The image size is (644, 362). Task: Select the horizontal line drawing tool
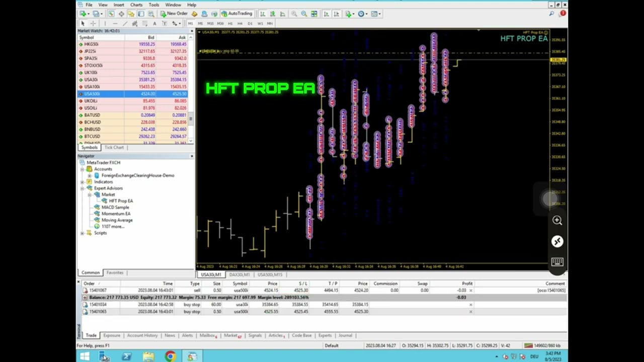point(115,24)
